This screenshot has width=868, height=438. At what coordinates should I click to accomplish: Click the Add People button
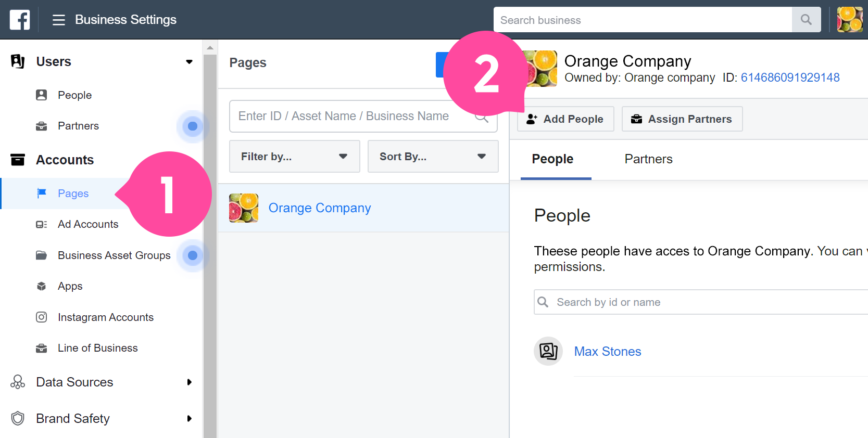coord(565,119)
